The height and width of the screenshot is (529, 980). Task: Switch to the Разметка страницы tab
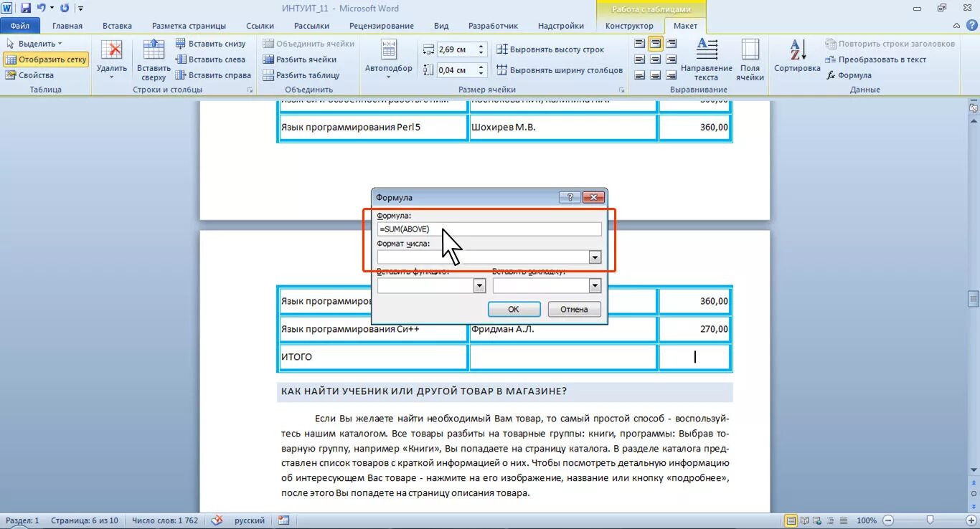(x=189, y=26)
